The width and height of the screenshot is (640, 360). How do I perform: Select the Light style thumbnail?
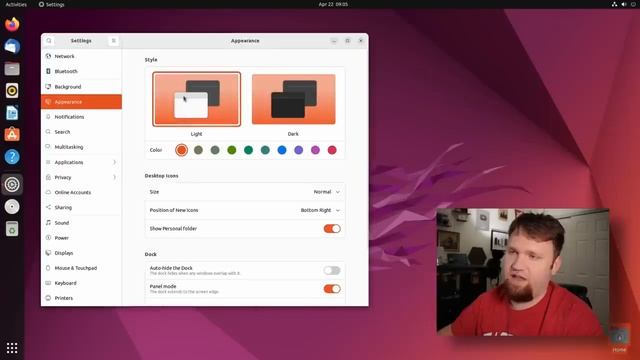coord(196,99)
